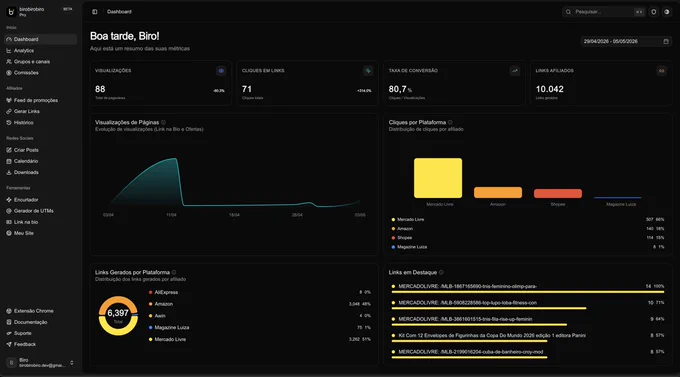680x377 pixels.
Task: Click Mercado Livre legend row under Cliques por Plataforma
Action: [528, 220]
